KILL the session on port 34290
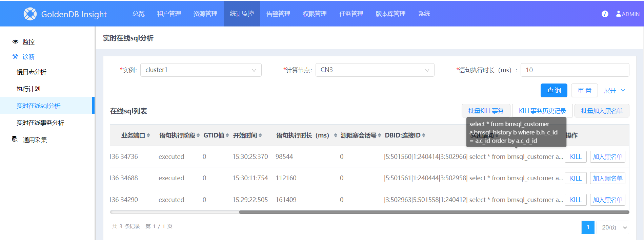 (x=576, y=200)
